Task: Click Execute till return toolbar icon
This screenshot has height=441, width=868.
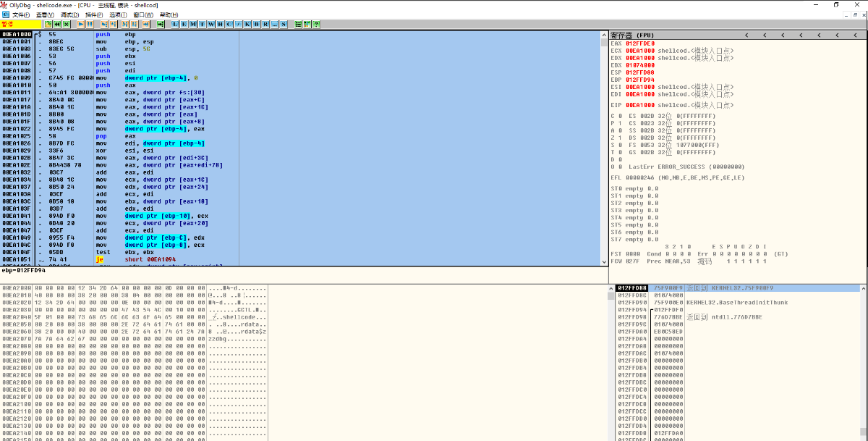Action: coord(146,24)
